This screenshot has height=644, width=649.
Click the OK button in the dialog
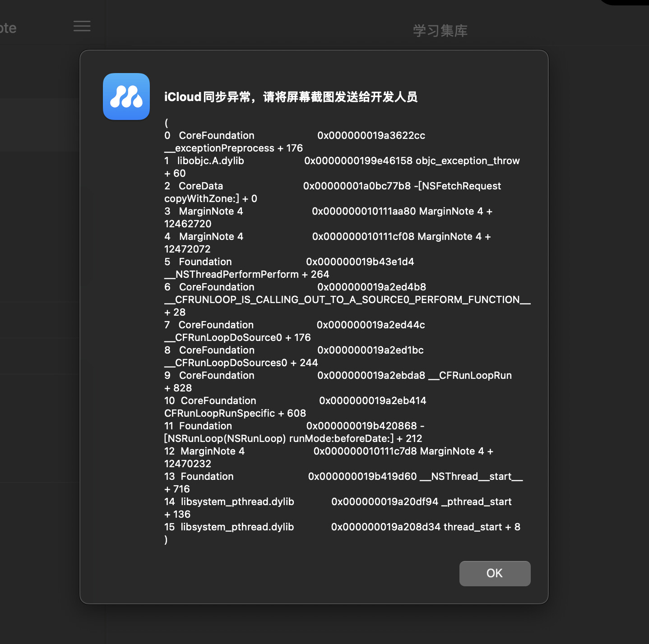(x=495, y=573)
